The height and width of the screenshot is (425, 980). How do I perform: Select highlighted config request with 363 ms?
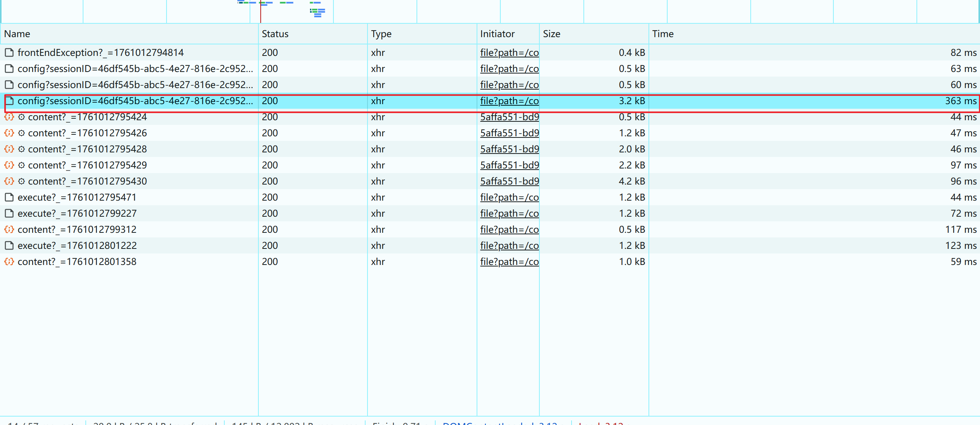tap(135, 101)
